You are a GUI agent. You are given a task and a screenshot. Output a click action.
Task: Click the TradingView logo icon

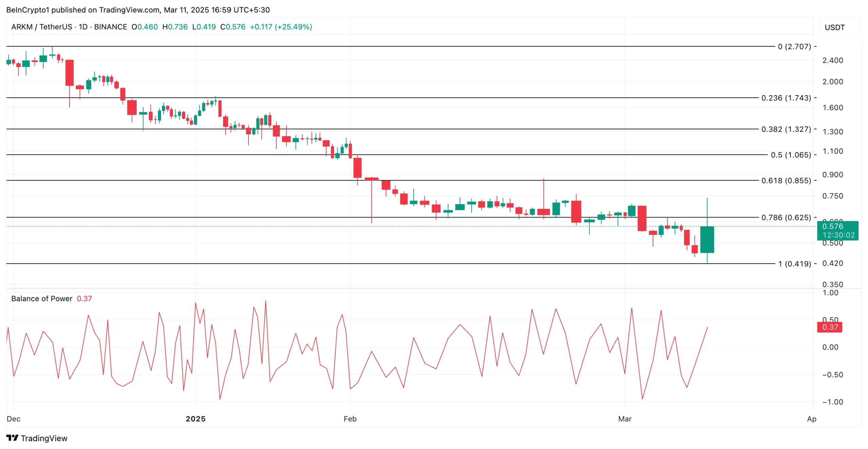(12, 437)
